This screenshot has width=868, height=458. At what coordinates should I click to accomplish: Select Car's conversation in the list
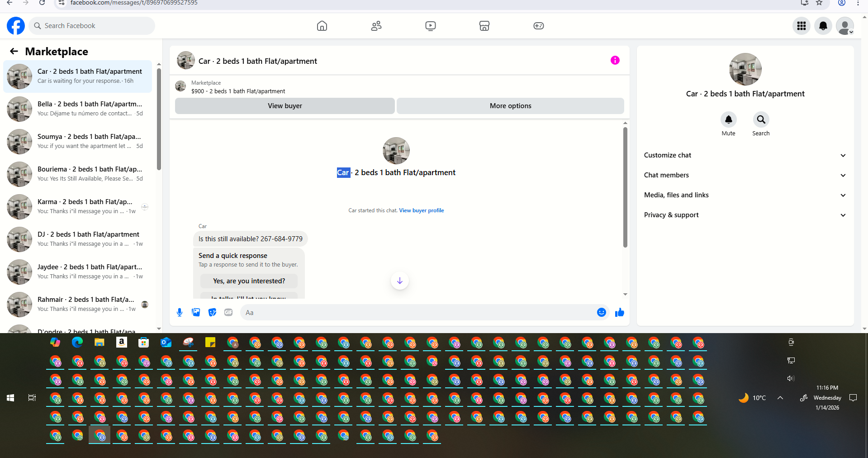click(78, 76)
